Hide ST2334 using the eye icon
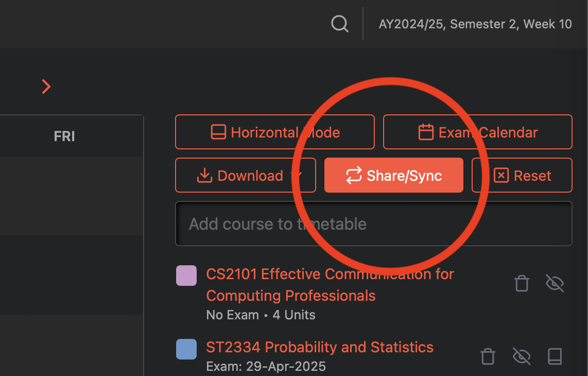 coord(521,356)
